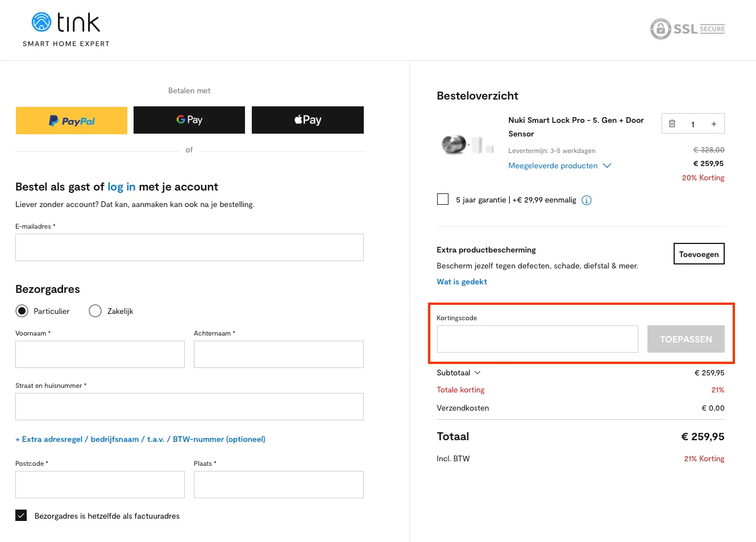Click the Nuki Smart Lock thumbnail
Image resolution: width=756 pixels, height=542 pixels.
467,144
